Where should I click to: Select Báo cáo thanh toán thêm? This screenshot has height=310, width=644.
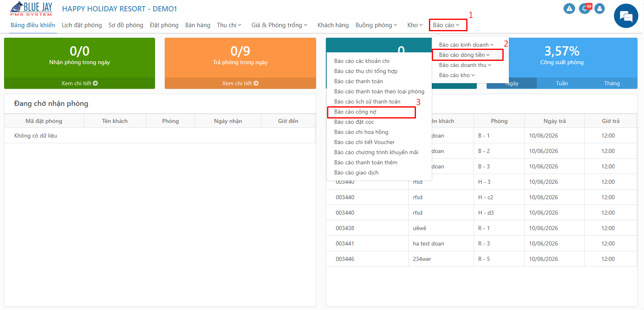[366, 162]
